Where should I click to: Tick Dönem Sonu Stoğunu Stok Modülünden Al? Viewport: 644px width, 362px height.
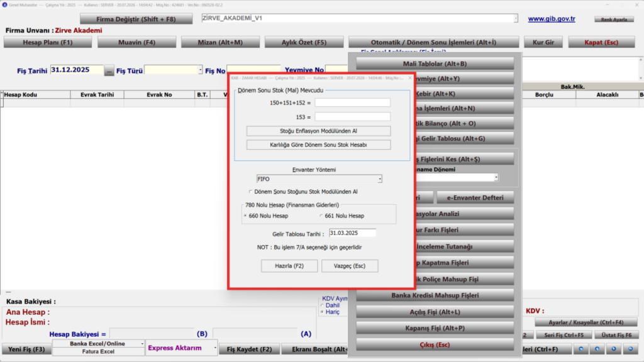(x=250, y=192)
